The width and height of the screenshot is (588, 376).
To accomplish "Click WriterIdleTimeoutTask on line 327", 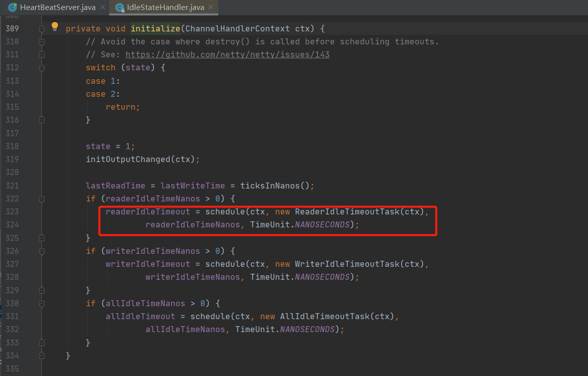I will coord(347,264).
